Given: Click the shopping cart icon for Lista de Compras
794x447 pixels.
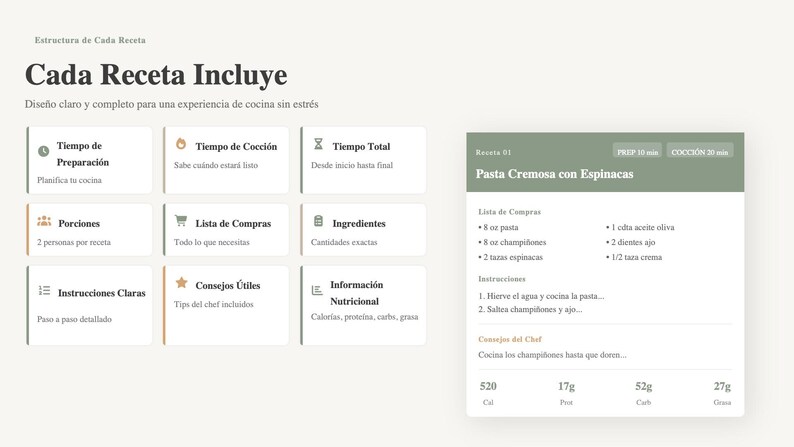Looking at the screenshot, I should [x=181, y=220].
